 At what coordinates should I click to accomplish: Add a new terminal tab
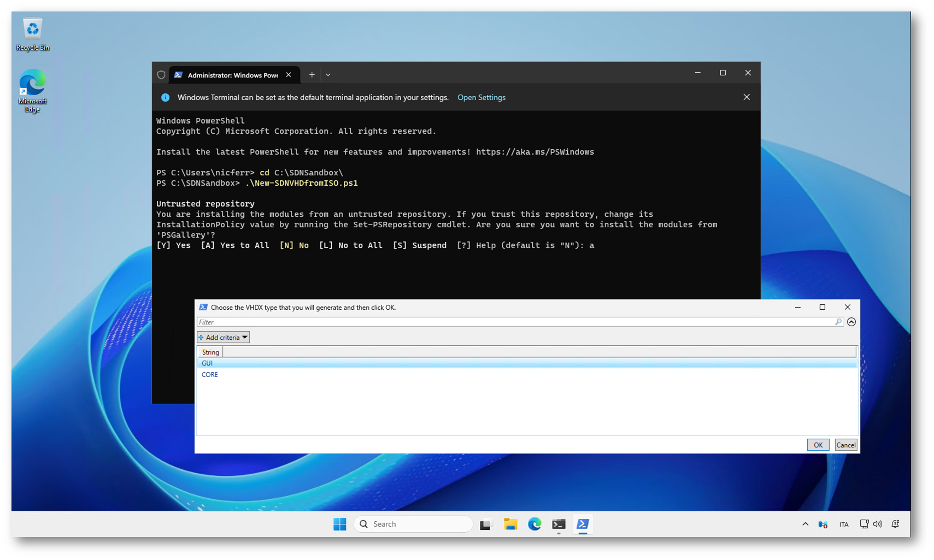[x=312, y=75]
